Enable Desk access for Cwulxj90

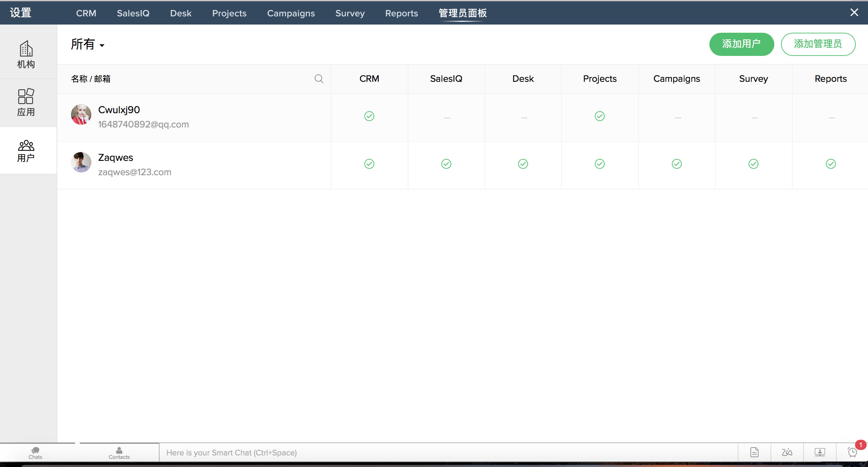pos(524,118)
